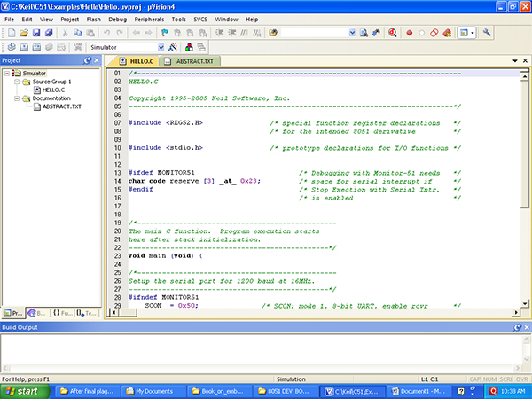Open Target Options with the magic wand icon
Image resolution: width=532 pixels, height=399 pixels.
click(x=173, y=47)
